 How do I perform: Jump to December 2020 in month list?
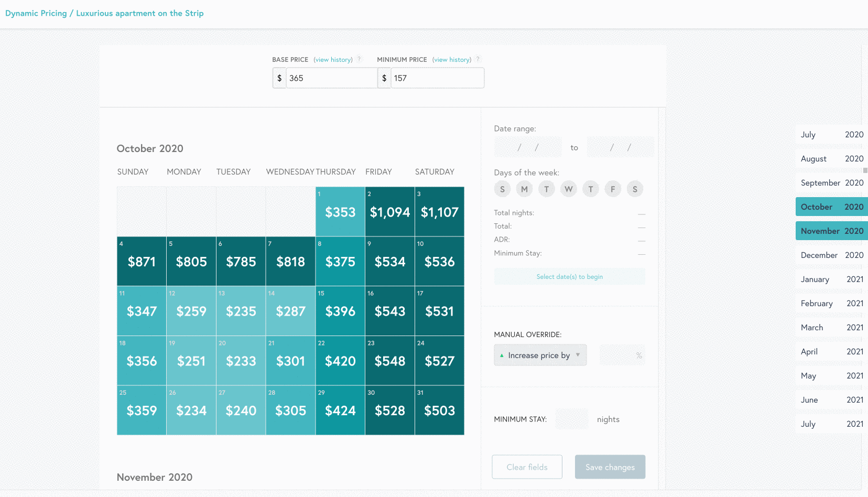[x=832, y=255]
